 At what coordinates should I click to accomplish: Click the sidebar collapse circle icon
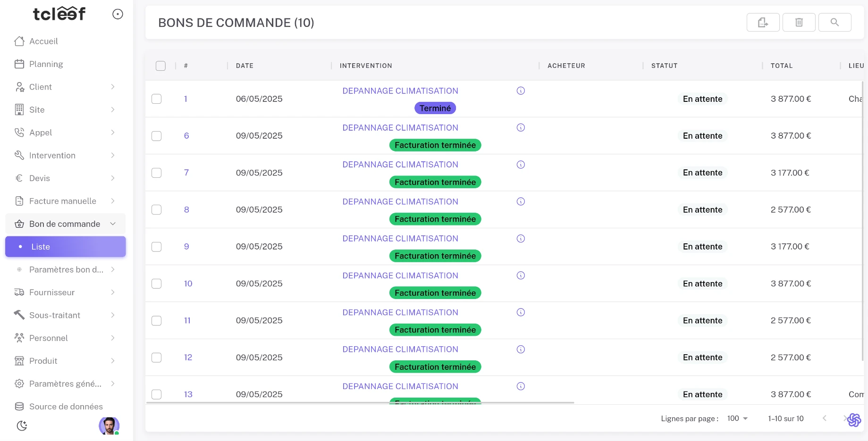[x=118, y=14]
